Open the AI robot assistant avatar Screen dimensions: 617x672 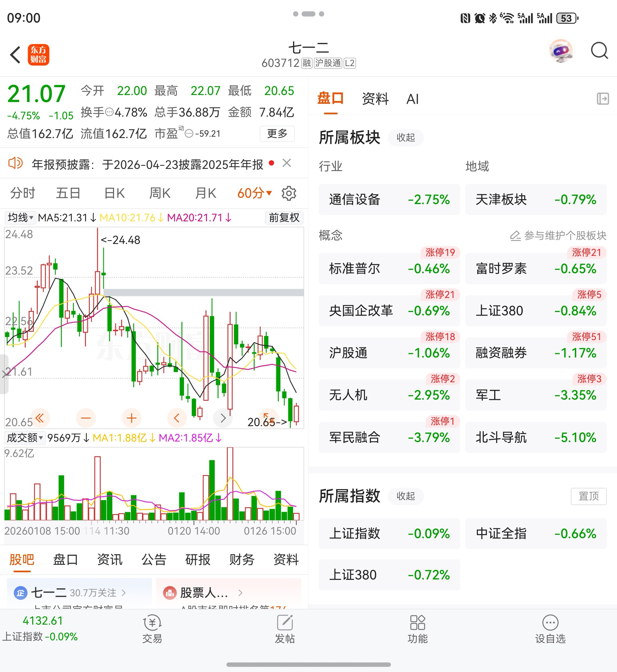pyautogui.click(x=561, y=51)
